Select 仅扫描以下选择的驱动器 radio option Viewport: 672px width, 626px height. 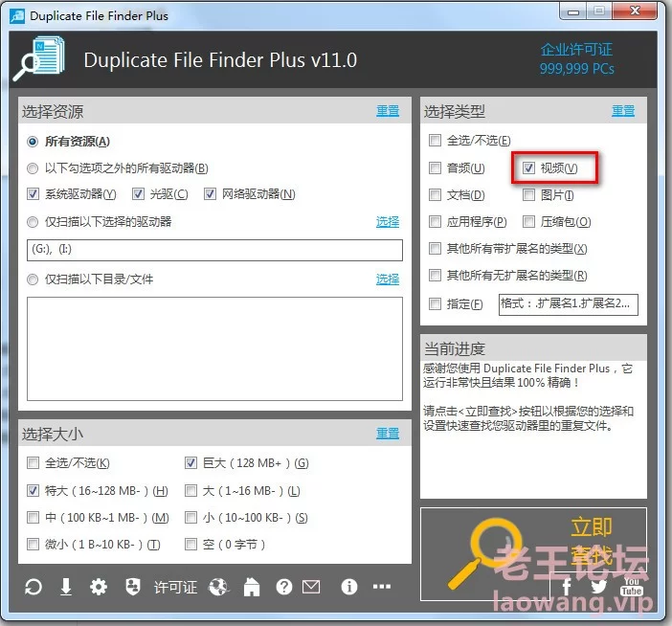(x=33, y=222)
